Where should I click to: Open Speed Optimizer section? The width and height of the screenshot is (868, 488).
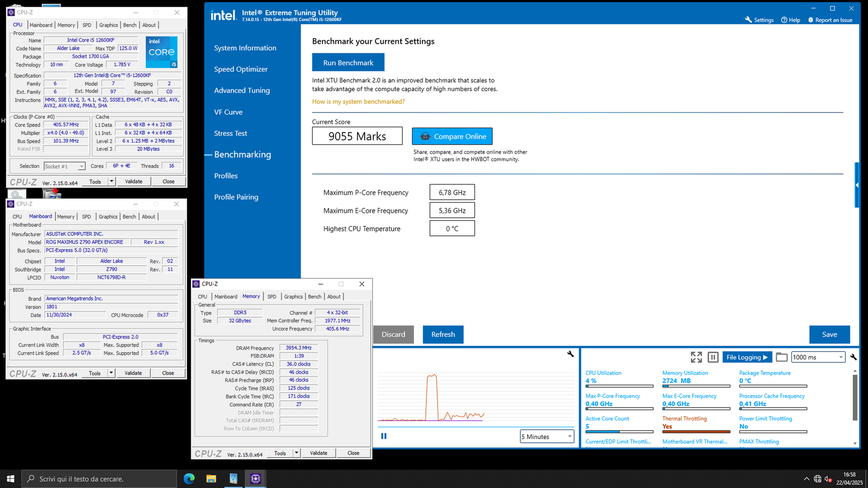pos(241,69)
